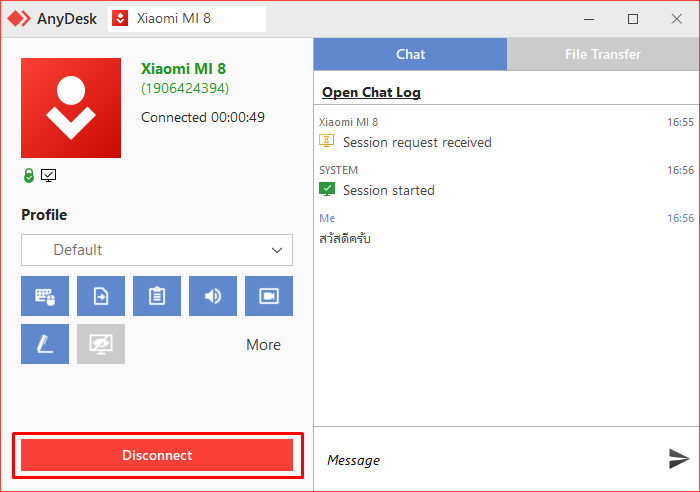Click the 16:55 timestamp
The height and width of the screenshot is (492, 700).
click(680, 122)
